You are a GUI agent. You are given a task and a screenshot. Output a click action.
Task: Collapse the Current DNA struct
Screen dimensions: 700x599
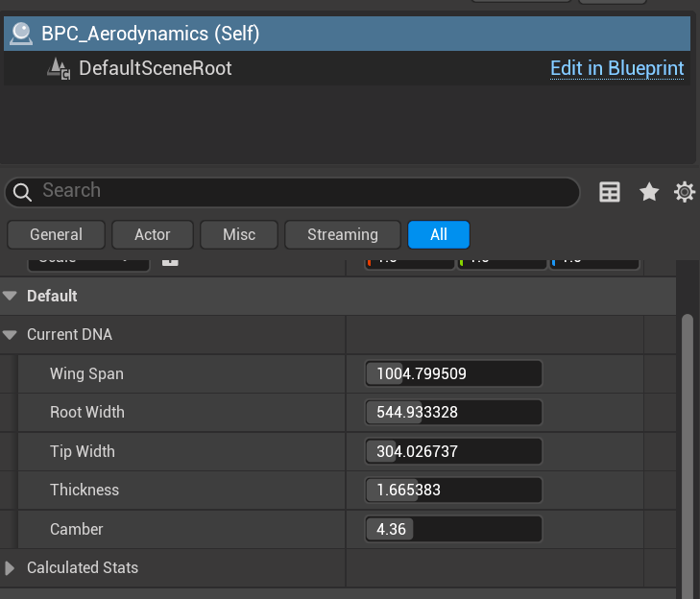click(x=11, y=335)
